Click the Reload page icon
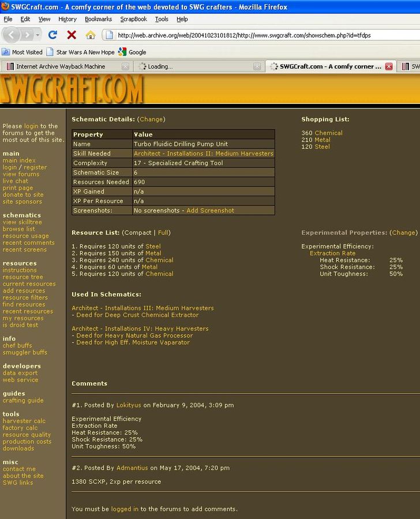420x519 pixels. pyautogui.click(x=52, y=35)
